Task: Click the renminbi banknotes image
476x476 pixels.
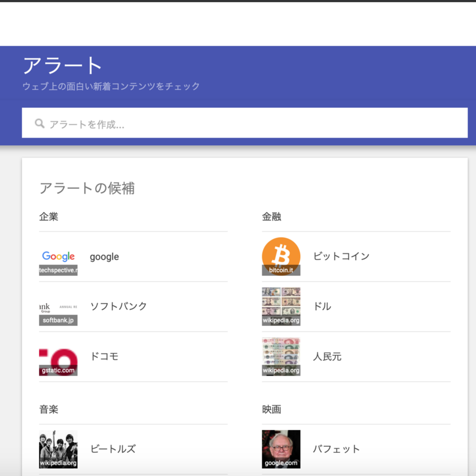Action: 281,357
